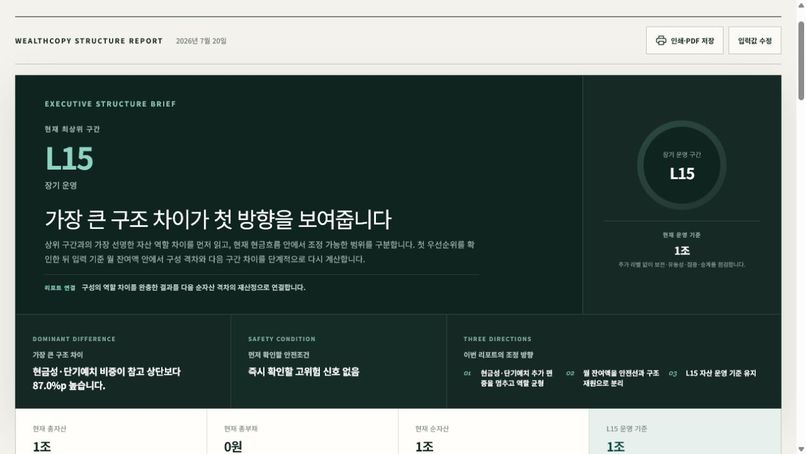This screenshot has width=806, height=454.
Task: Click the 현재 순자산 card
Action: point(493,431)
